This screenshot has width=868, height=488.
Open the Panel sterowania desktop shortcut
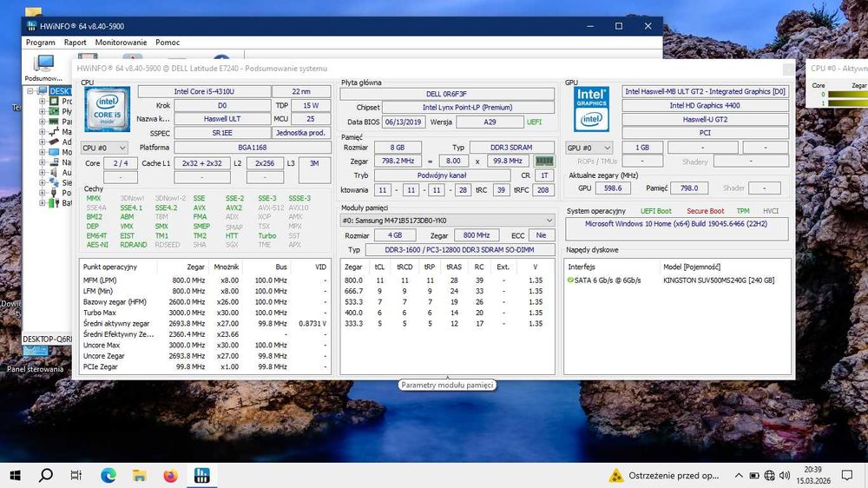point(35,359)
